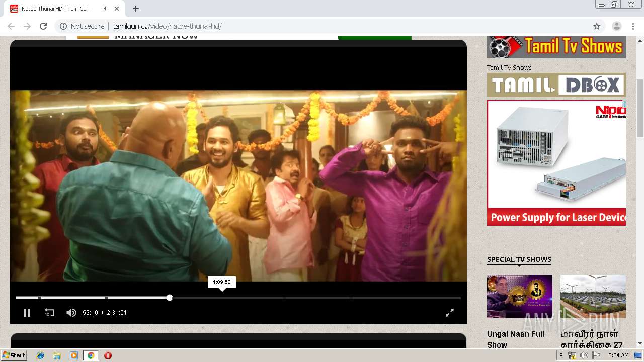Screen dimensions: 644x362
Task: Open Power Supply for Laser Device ad
Action: click(556, 163)
